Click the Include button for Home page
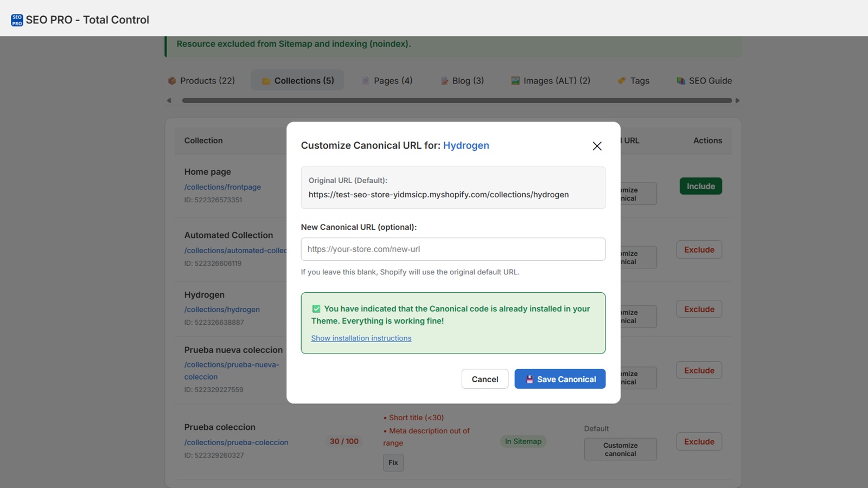 700,186
